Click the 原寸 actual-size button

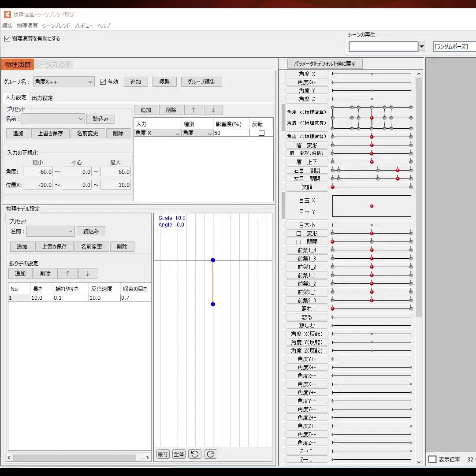pyautogui.click(x=163, y=454)
